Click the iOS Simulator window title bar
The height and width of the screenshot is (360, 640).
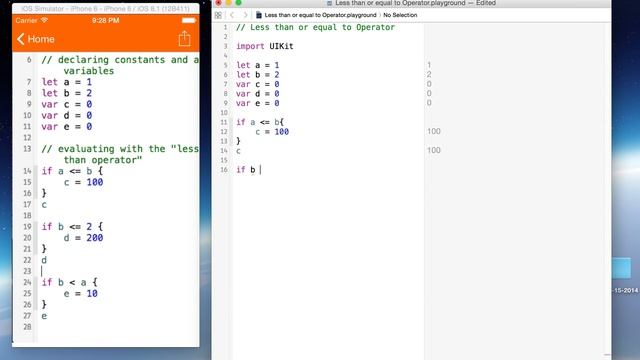[x=106, y=9]
